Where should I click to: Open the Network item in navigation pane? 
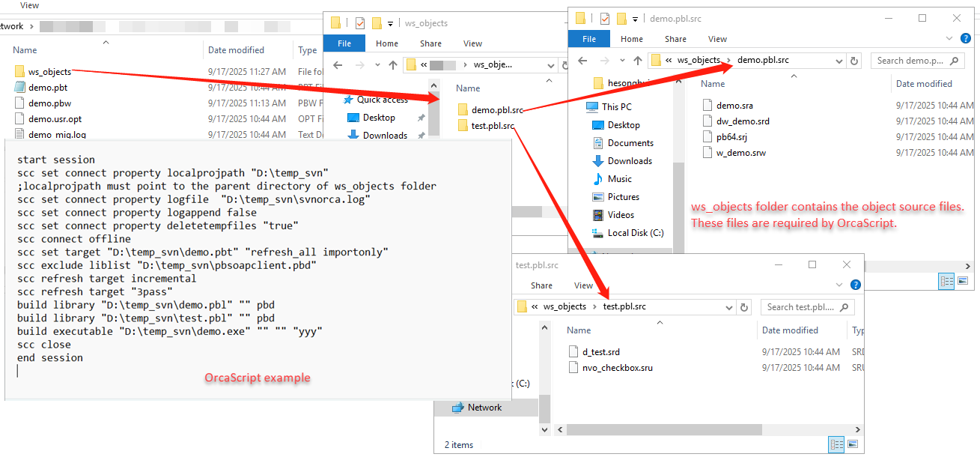tap(484, 408)
